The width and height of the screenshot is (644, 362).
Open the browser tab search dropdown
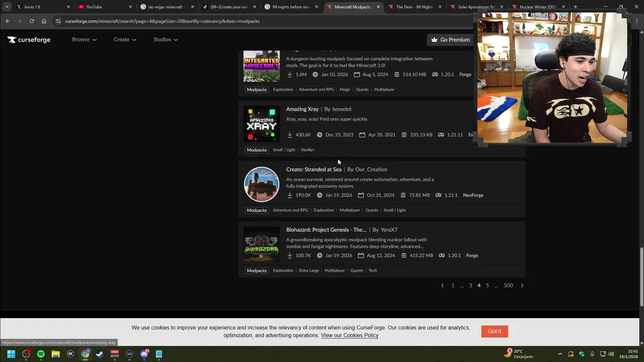tap(7, 7)
